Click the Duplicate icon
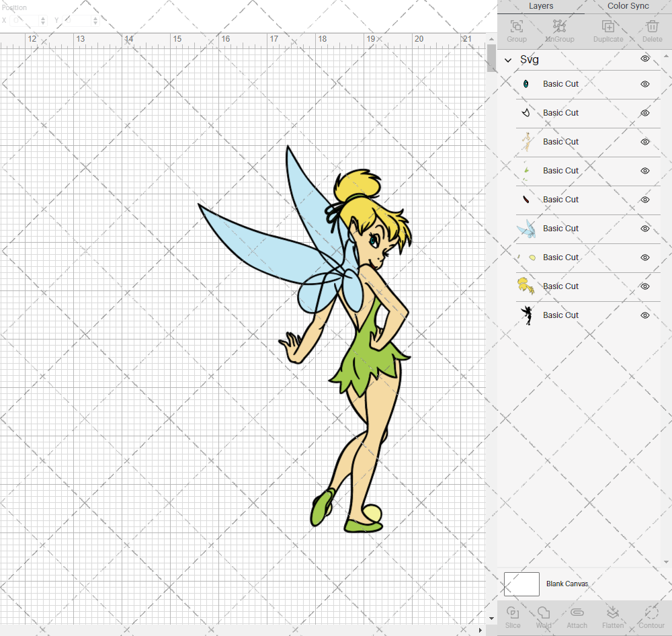The image size is (672, 636). click(x=608, y=27)
